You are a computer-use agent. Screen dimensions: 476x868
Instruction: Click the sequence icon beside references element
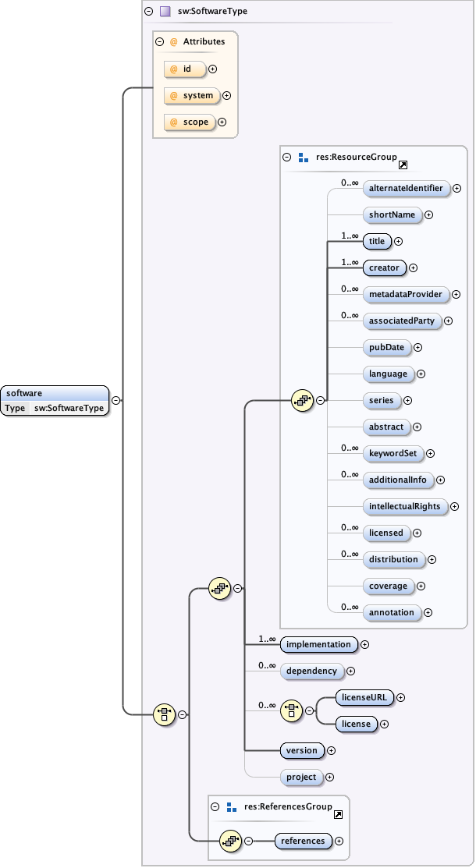pos(230,841)
